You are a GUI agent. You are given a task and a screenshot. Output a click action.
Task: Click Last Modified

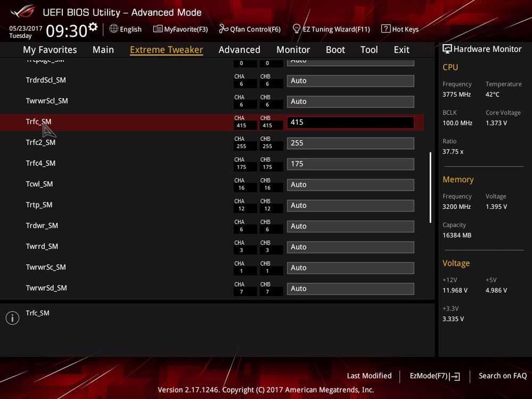click(x=369, y=376)
